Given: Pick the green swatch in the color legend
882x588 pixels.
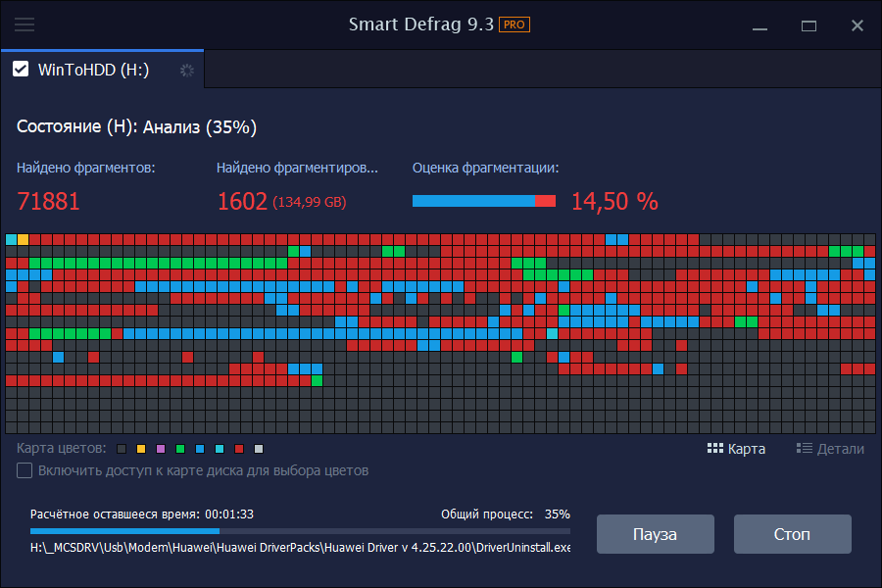Looking at the screenshot, I should click(180, 449).
